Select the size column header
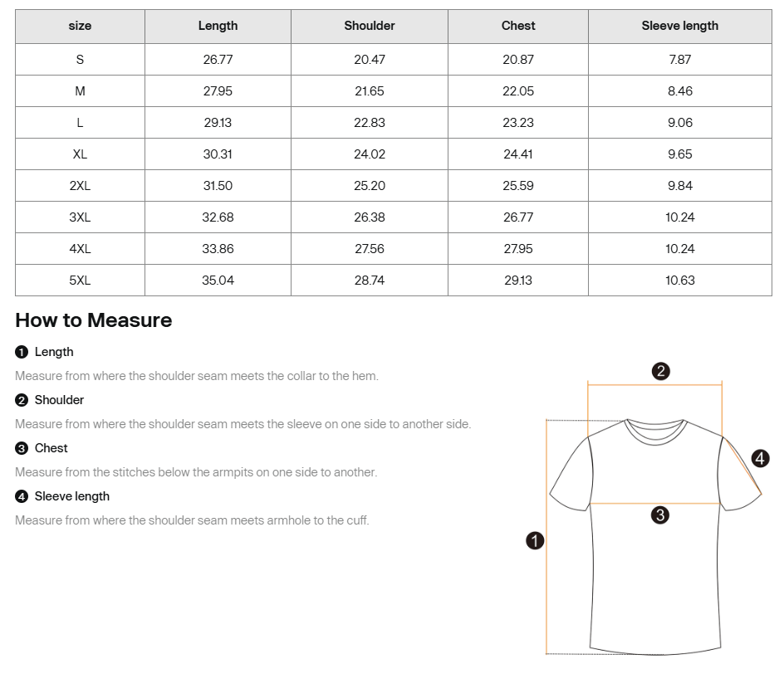 (x=80, y=26)
